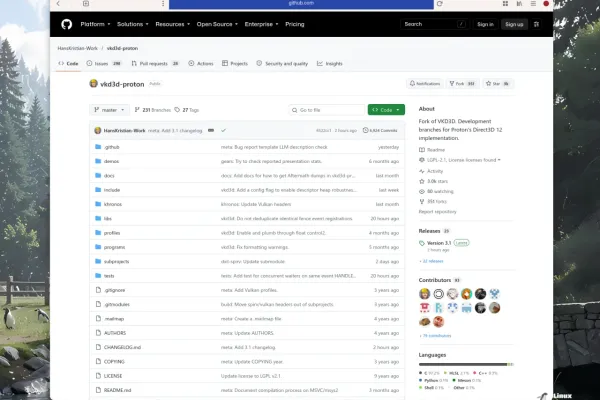Reload the page with the refresh icon

click(x=440, y=4)
